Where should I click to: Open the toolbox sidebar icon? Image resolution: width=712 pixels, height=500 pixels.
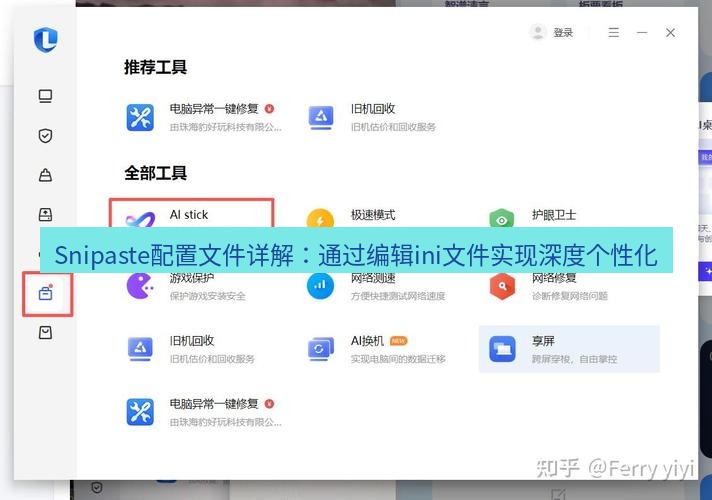(45, 293)
